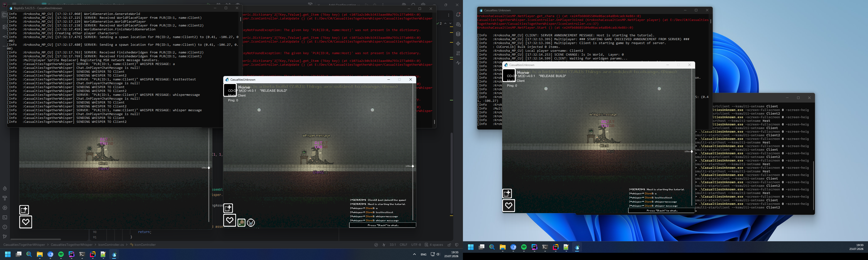
Task: Open the UTF-8 file encoding selector
Action: coord(416,245)
